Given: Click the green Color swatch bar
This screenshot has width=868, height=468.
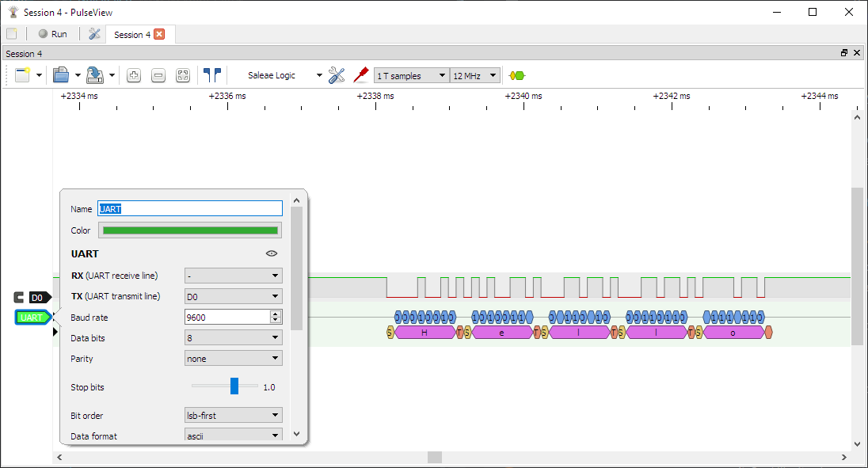Looking at the screenshot, I should click(190, 230).
